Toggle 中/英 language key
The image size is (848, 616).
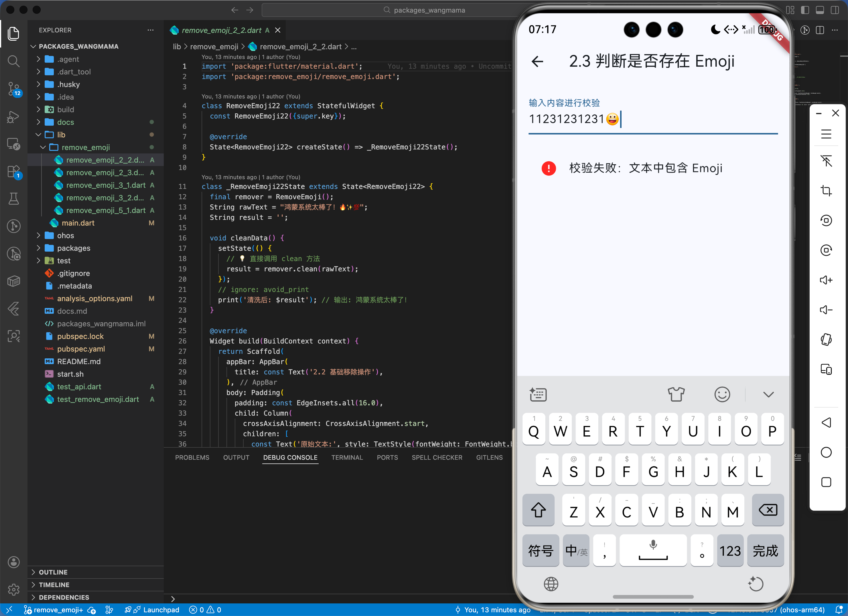[x=576, y=550]
